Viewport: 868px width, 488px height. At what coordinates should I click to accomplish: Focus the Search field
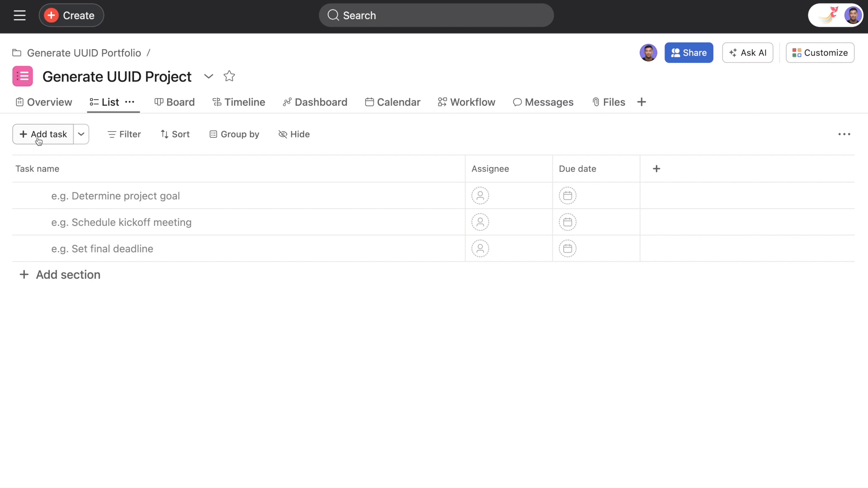[x=436, y=15]
